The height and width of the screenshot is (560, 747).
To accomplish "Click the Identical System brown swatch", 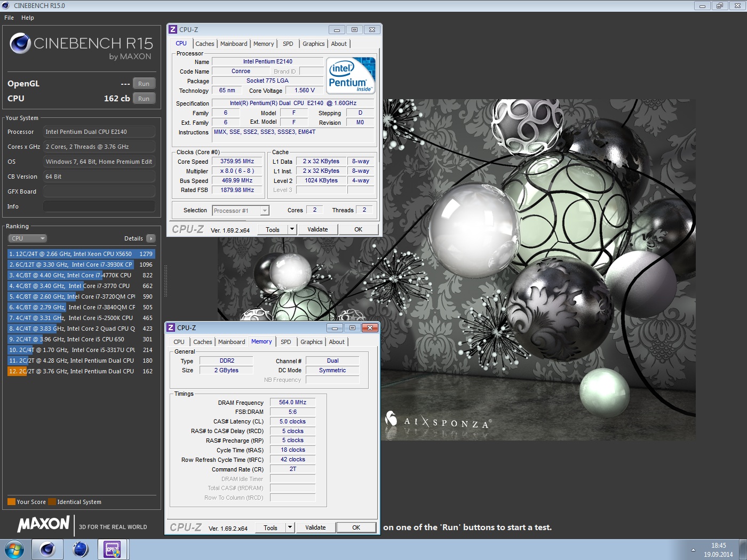I will [52, 502].
